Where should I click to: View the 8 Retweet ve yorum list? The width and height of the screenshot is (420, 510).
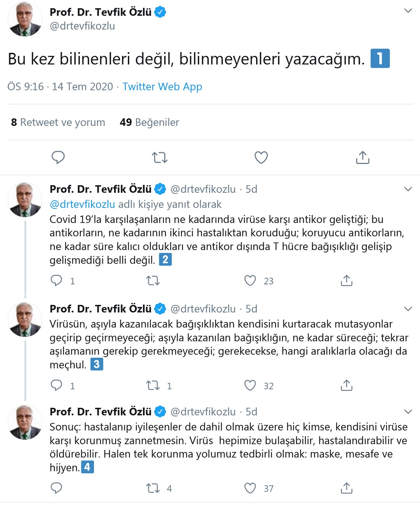[x=58, y=122]
